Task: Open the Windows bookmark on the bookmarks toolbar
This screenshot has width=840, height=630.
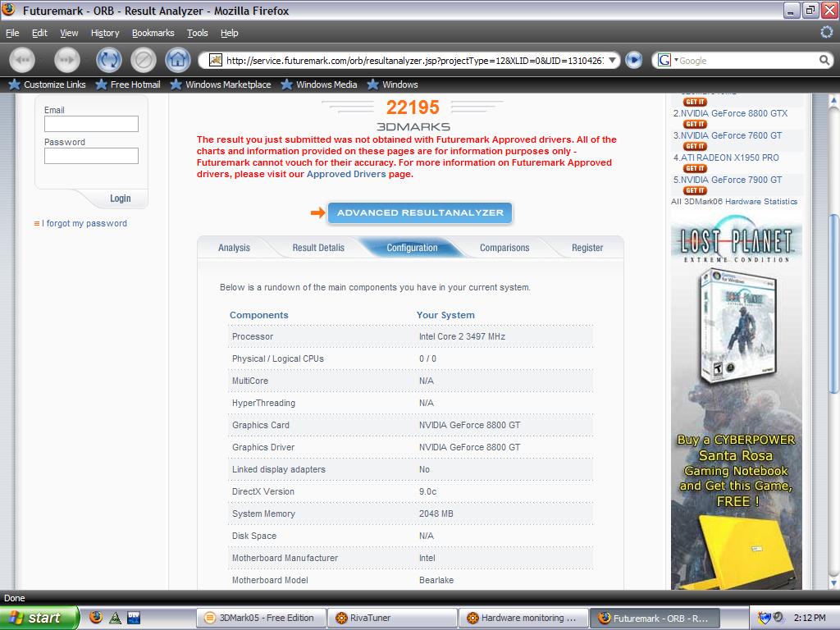Action: (x=392, y=84)
